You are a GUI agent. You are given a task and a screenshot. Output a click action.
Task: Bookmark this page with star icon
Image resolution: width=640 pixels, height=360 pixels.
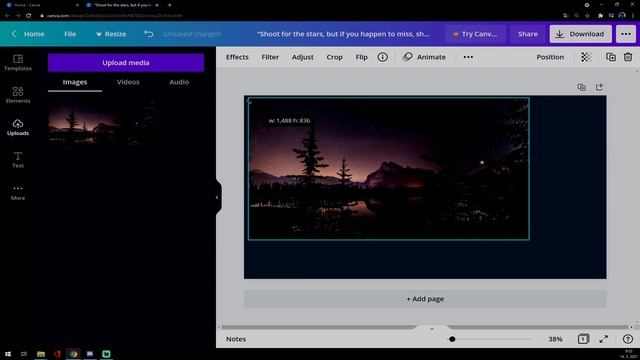point(587,16)
